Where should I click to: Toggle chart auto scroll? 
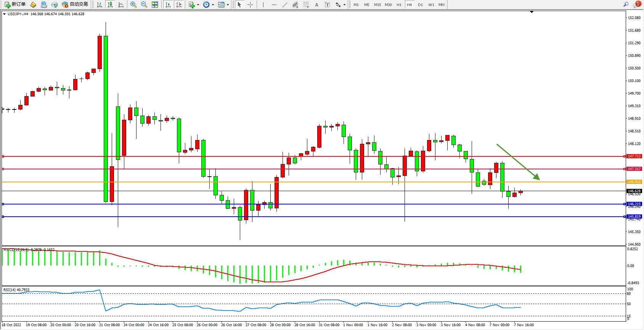pyautogui.click(x=168, y=5)
